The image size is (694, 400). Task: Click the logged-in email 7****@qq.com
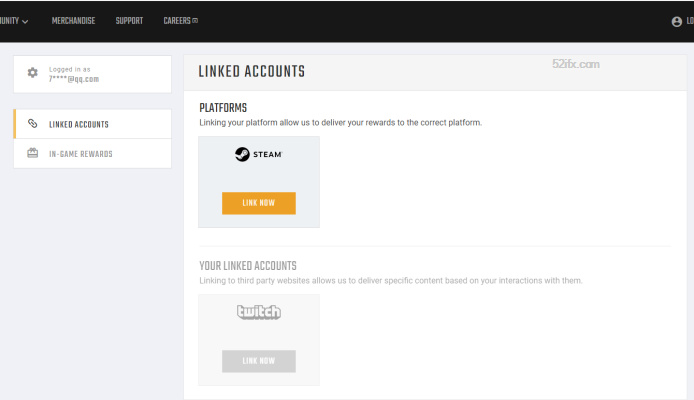(x=74, y=79)
